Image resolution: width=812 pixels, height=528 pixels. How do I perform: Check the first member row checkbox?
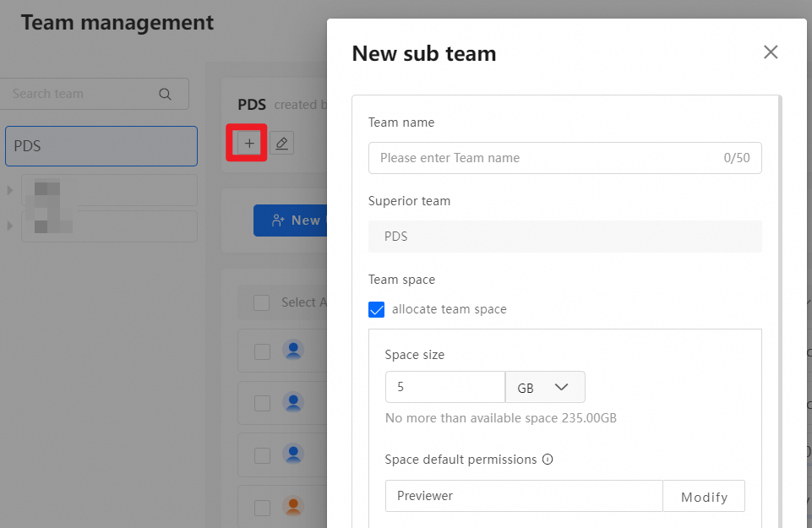pos(263,351)
